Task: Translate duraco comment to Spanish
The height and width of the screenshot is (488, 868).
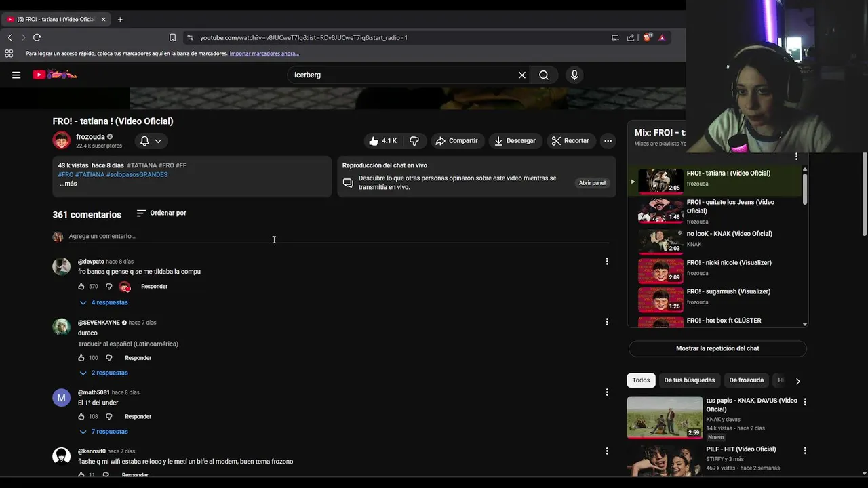Action: click(128, 344)
